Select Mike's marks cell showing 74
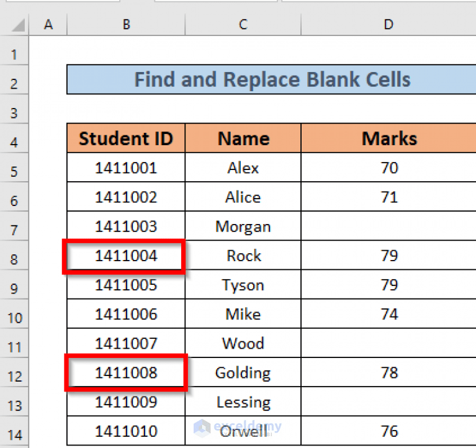The image size is (476, 448). click(x=388, y=314)
